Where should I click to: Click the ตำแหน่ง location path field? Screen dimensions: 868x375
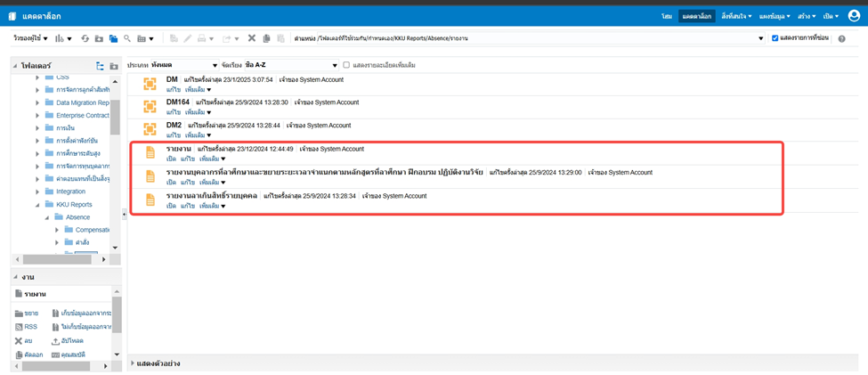(x=534, y=39)
